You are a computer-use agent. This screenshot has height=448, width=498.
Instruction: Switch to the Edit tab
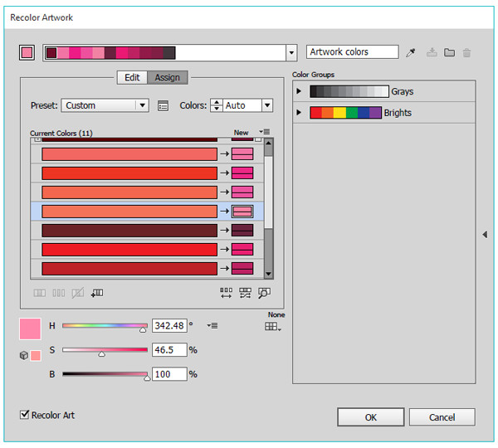pyautogui.click(x=132, y=77)
